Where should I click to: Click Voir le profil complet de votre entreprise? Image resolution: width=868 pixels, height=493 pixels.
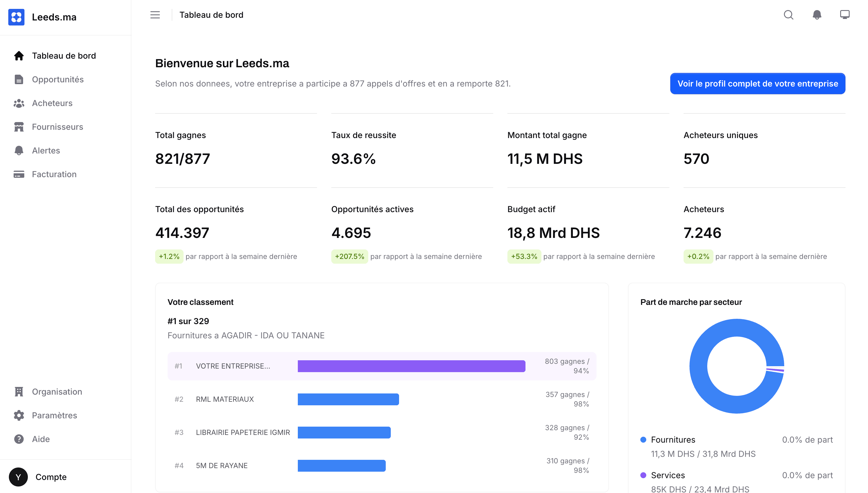point(757,84)
